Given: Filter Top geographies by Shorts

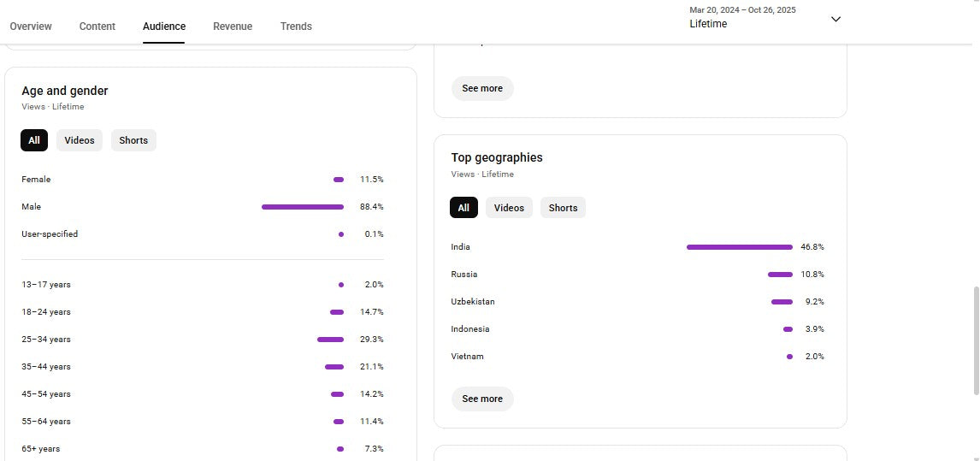Looking at the screenshot, I should tap(563, 208).
